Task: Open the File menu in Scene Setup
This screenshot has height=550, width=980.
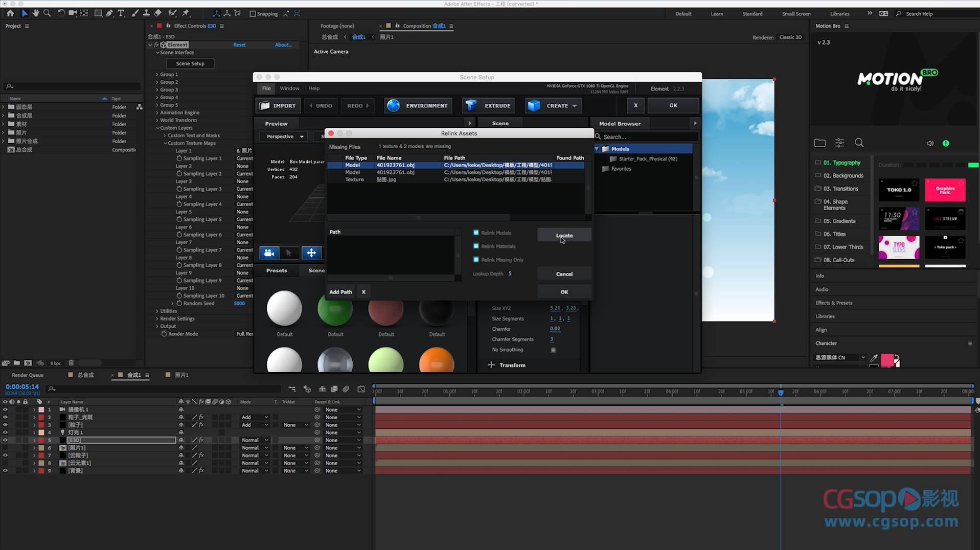Action: click(x=266, y=88)
